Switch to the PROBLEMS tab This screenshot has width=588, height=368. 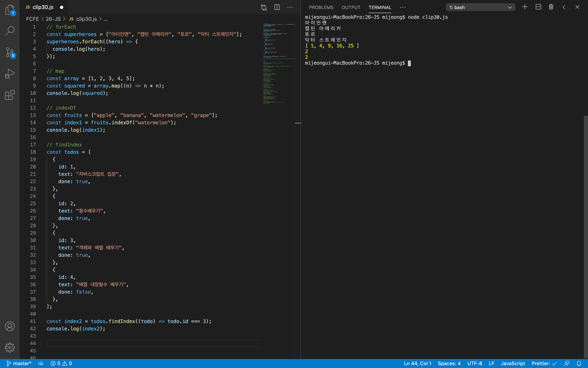321,7
